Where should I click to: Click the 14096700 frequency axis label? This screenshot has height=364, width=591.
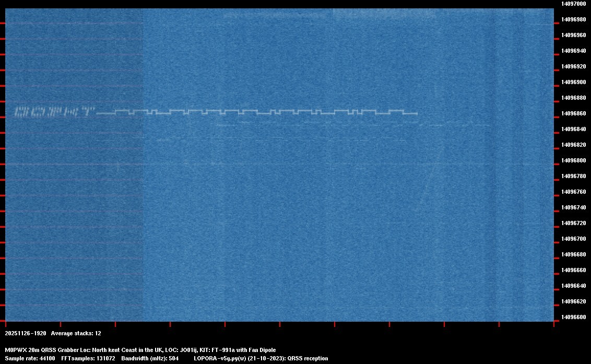pos(573,238)
